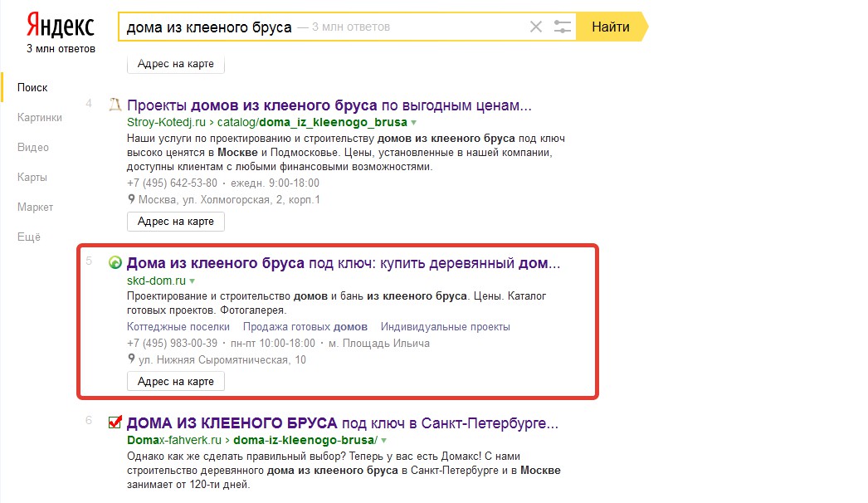Screen dimensions: 868x503
Task: Open Коттеджные поселки sitelink
Action: [178, 327]
